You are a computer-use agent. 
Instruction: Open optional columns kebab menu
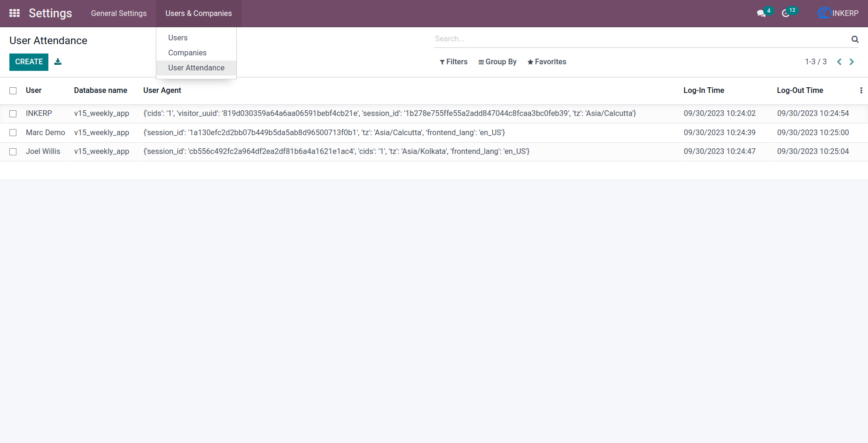[x=861, y=91]
